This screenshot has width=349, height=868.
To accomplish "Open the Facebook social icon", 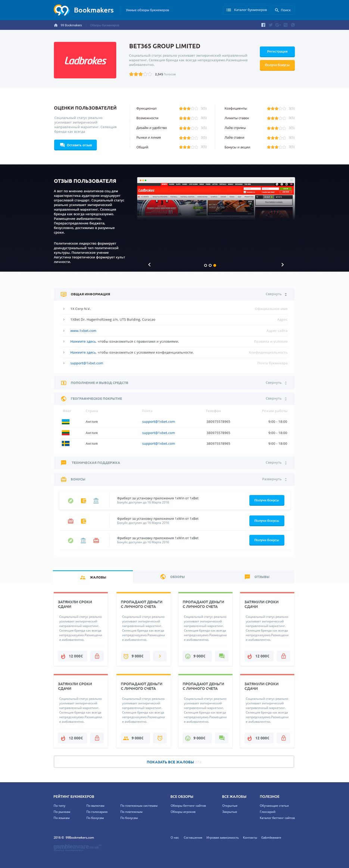I will tap(263, 25).
